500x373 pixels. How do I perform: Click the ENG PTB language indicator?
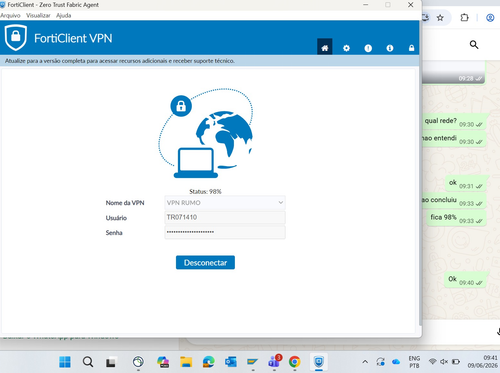click(x=414, y=362)
